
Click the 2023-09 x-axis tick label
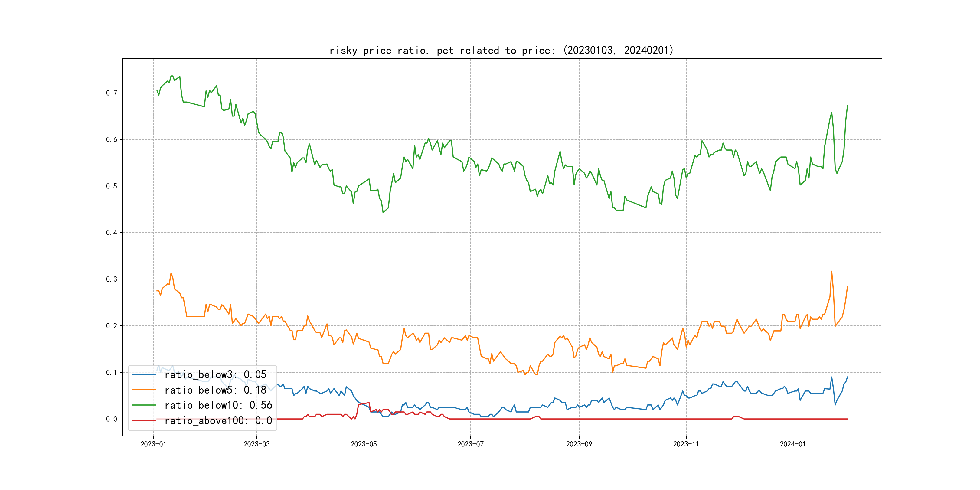(x=579, y=444)
